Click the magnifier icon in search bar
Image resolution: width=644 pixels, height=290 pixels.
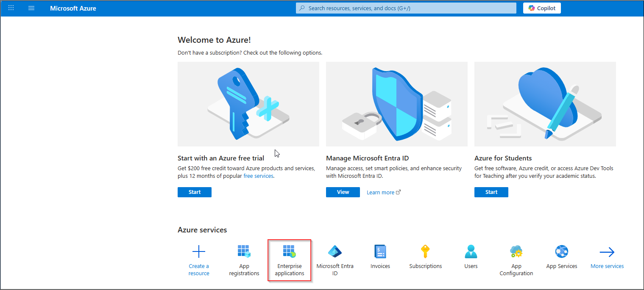pyautogui.click(x=302, y=8)
